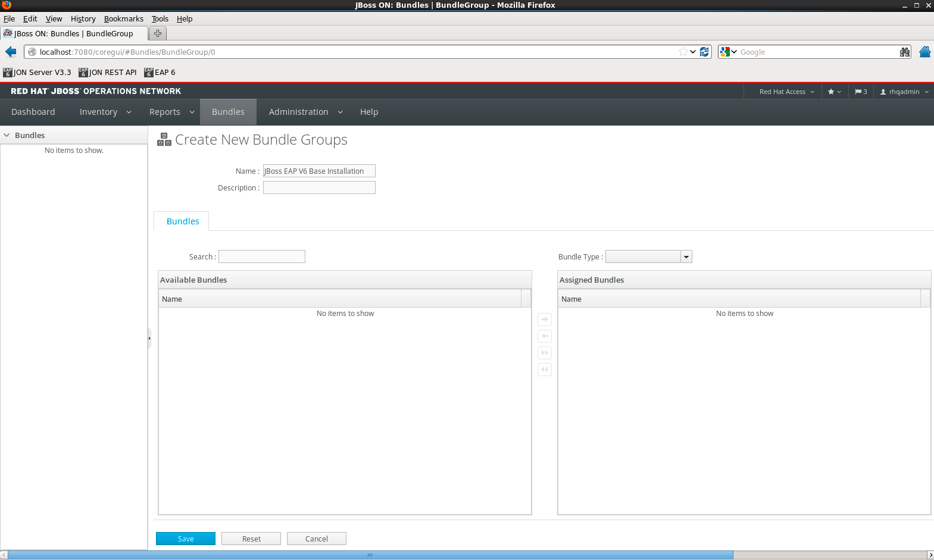Image resolution: width=934 pixels, height=560 pixels.
Task: Open the Tools menu
Action: pyautogui.click(x=160, y=19)
